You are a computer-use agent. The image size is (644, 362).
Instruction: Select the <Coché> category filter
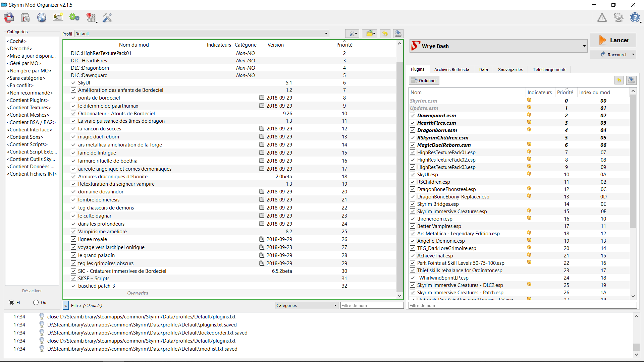point(17,41)
